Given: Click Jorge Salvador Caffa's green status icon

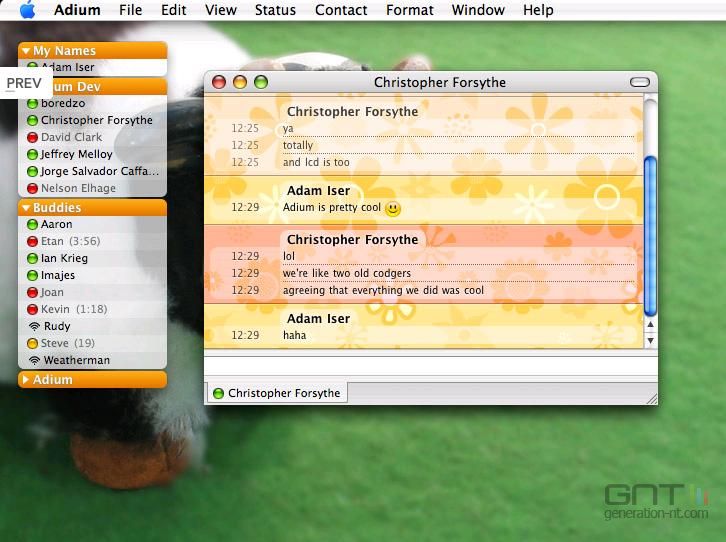Looking at the screenshot, I should coord(32,171).
